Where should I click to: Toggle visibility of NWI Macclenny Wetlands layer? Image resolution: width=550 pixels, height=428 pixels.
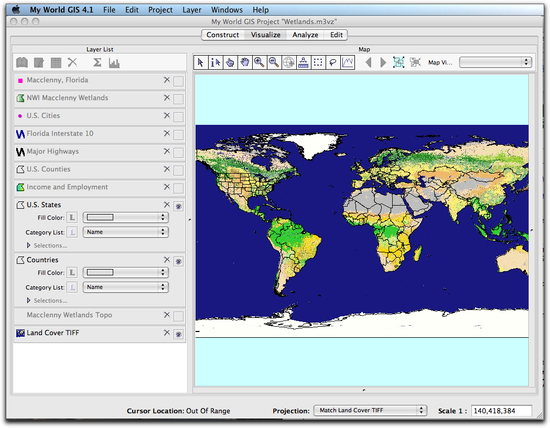point(178,99)
